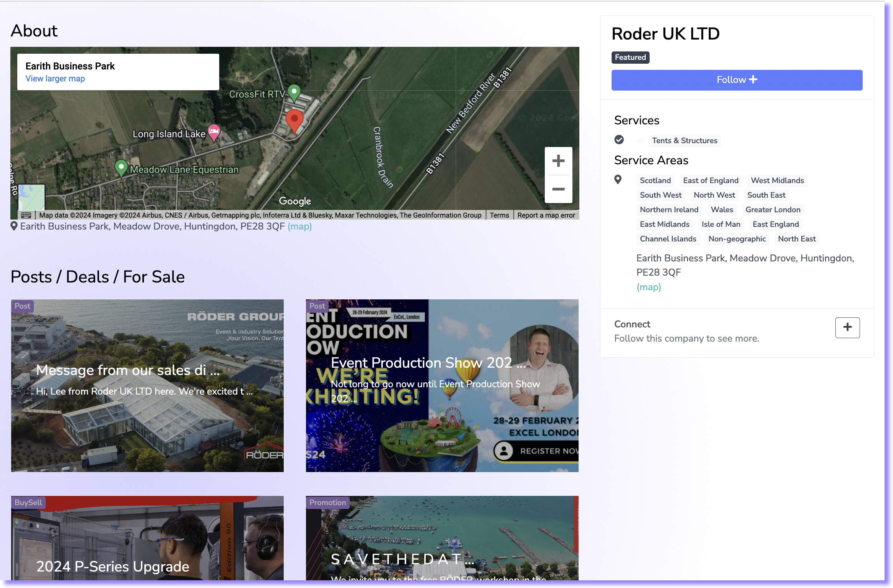Click the map zoom in plus button

pyautogui.click(x=558, y=161)
